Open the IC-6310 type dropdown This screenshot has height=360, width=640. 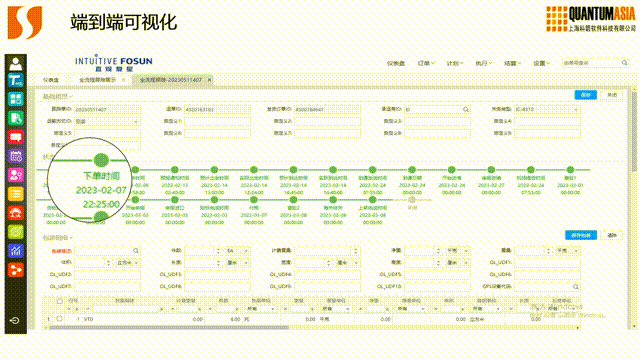click(547, 109)
